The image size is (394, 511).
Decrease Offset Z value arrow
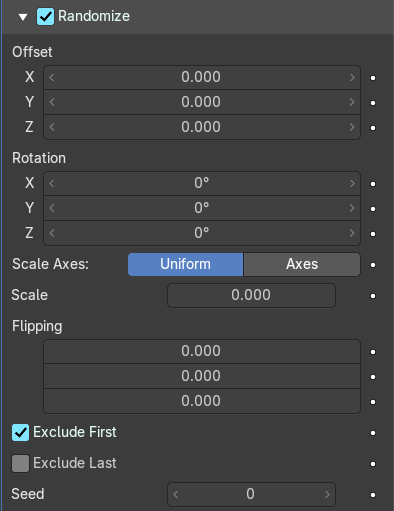(x=52, y=127)
